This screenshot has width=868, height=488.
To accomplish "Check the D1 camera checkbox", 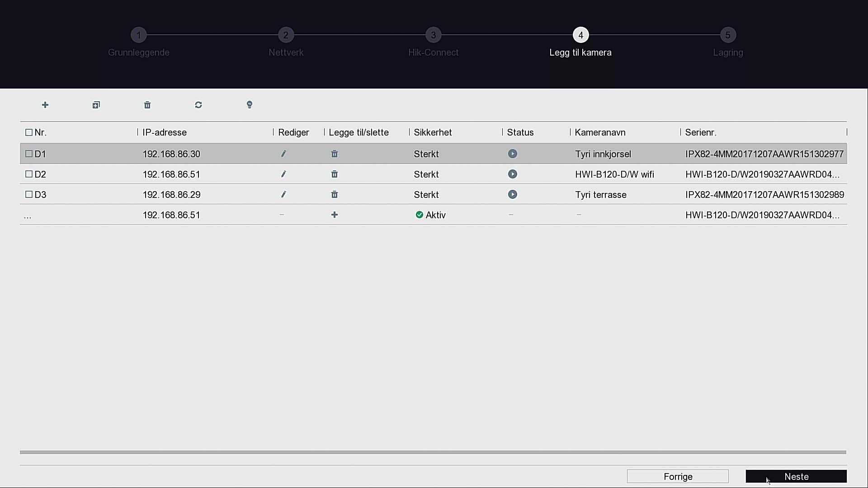I will (29, 154).
